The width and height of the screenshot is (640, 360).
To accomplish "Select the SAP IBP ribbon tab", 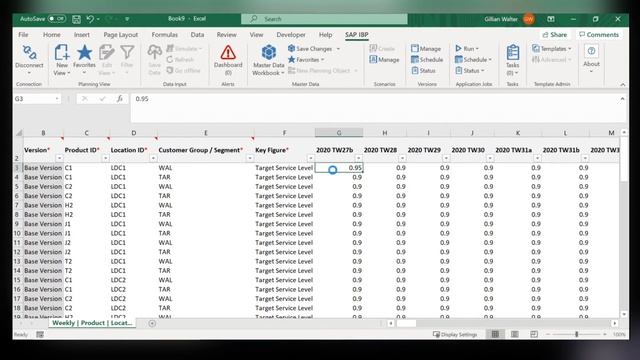I will [x=356, y=35].
